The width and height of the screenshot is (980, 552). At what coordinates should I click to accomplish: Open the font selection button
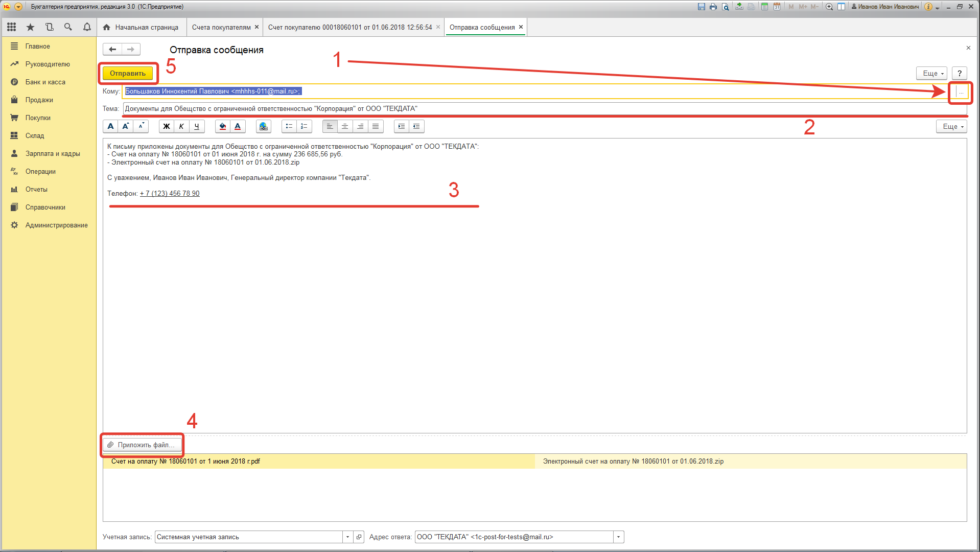tap(110, 126)
